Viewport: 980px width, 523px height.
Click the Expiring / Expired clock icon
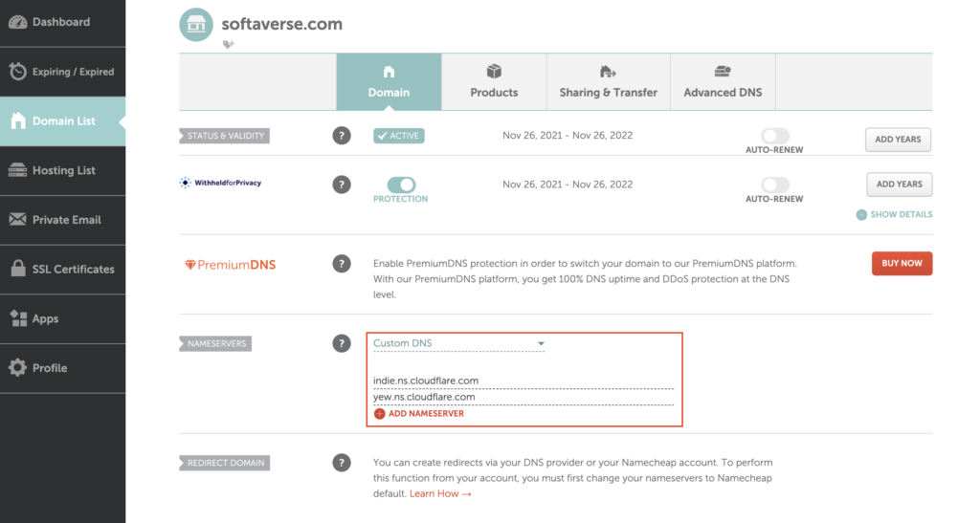(x=17, y=72)
